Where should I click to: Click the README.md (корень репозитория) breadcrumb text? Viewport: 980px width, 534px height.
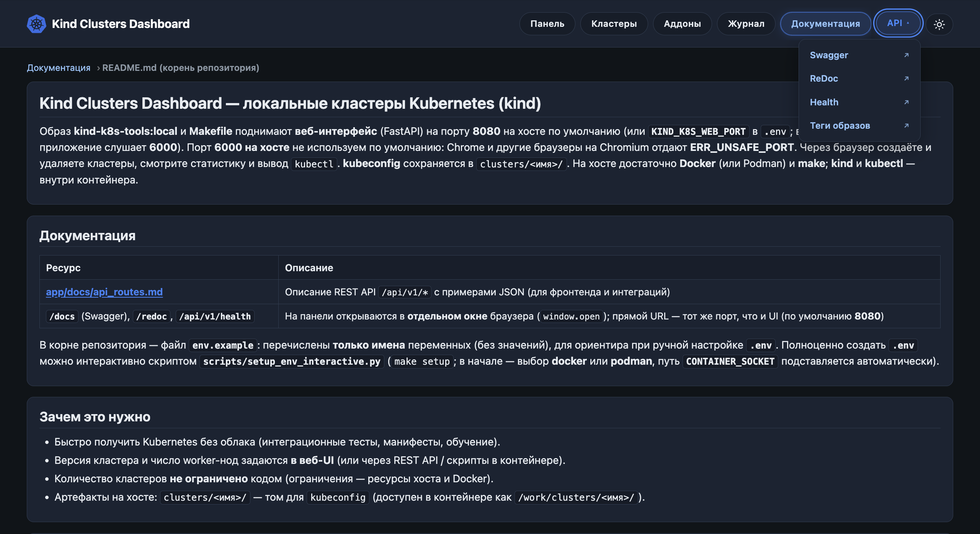(x=181, y=68)
